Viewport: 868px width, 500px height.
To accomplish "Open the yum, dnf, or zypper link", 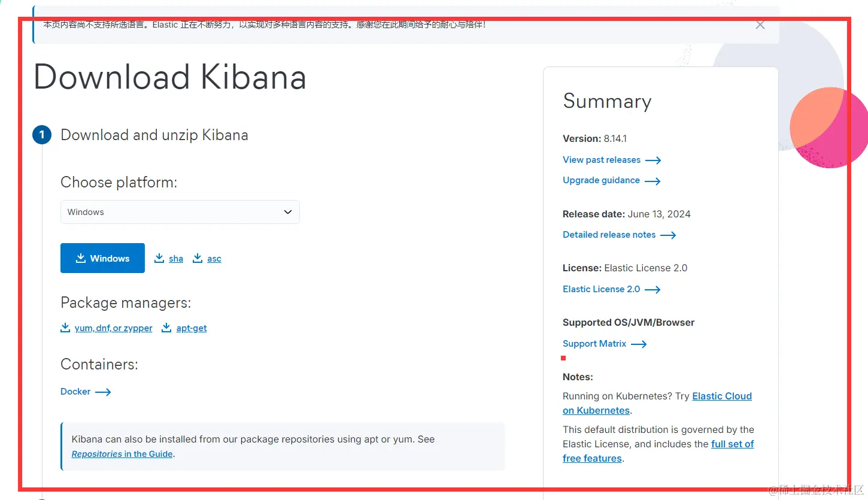I will point(114,328).
